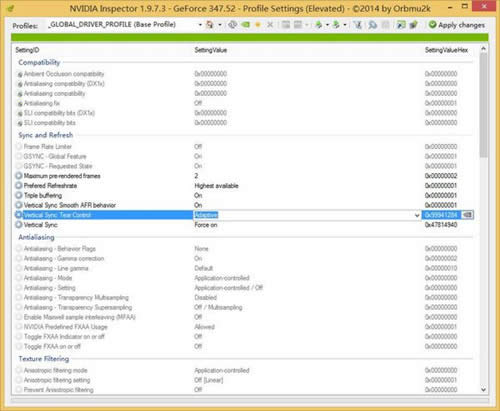Click the home profile icon beside Profiles dropdown
Image resolution: width=500 pixels, height=411 pixels.
pyautogui.click(x=210, y=25)
